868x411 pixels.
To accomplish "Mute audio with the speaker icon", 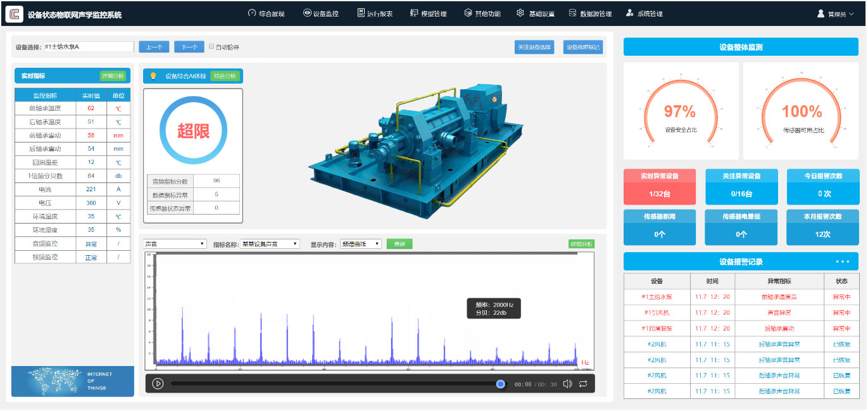I will [567, 384].
